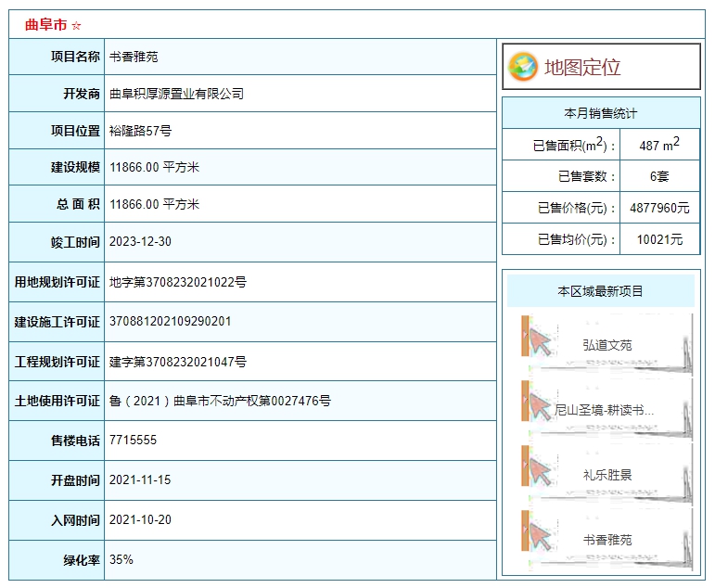Select land permit 地字第3708232021022号
The image size is (715, 588).
178,282
